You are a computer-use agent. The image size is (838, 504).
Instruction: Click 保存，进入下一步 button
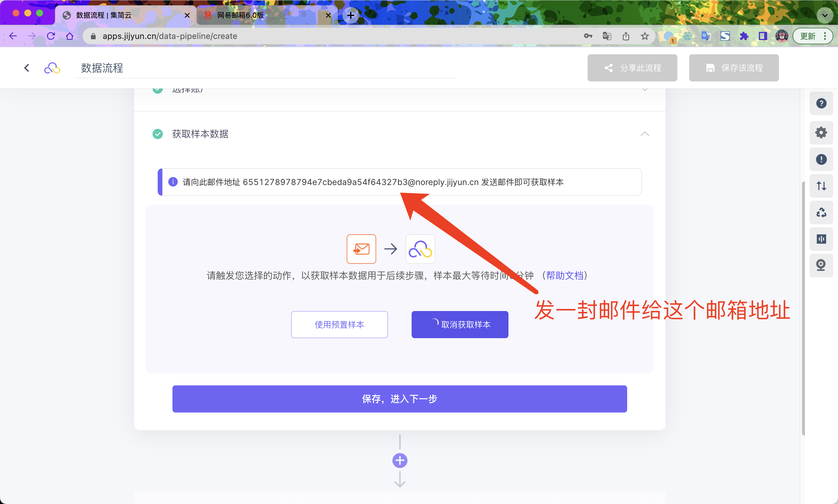click(399, 399)
